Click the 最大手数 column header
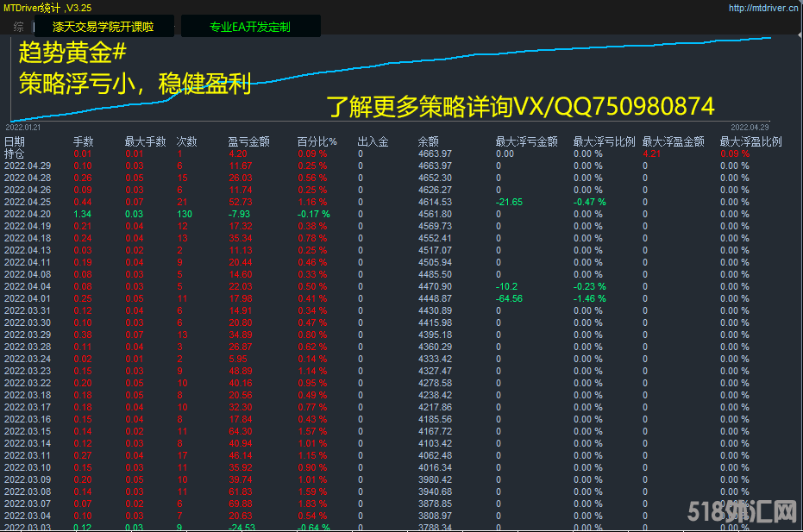Screen dimensions: 803x532 pyautogui.click(x=141, y=141)
